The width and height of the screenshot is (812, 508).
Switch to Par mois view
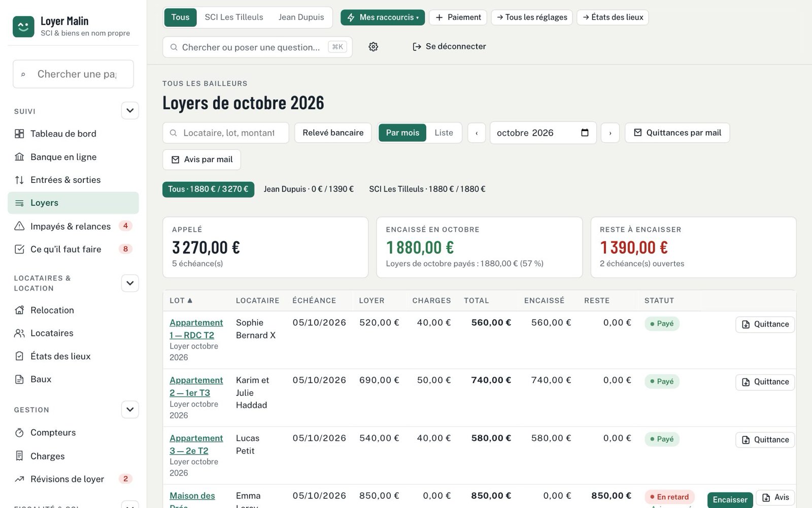pos(402,133)
